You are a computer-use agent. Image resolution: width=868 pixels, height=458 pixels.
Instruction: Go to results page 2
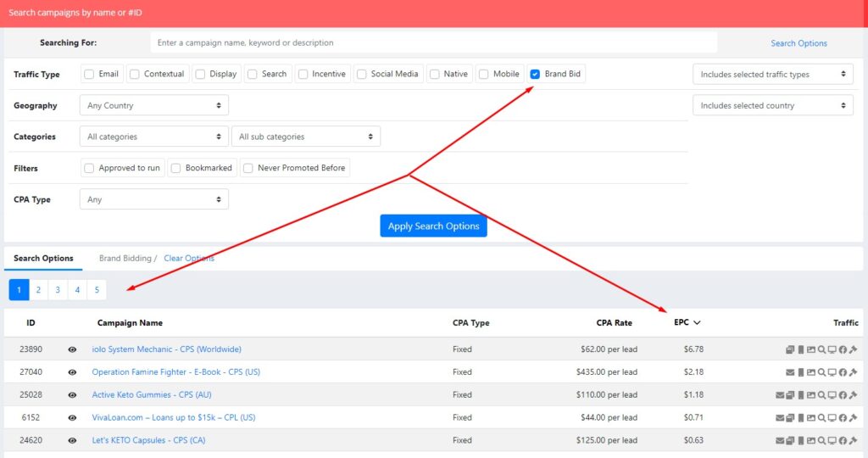(38, 289)
